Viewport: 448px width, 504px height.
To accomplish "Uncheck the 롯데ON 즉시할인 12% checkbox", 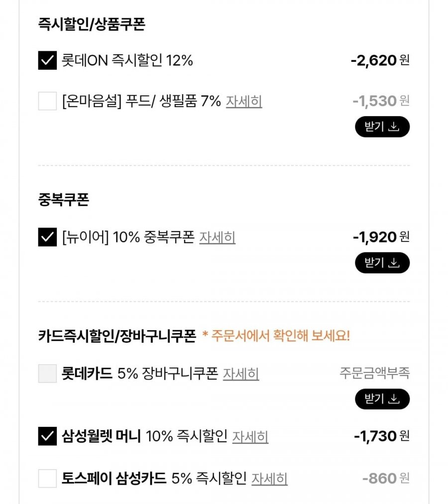I will (x=47, y=61).
